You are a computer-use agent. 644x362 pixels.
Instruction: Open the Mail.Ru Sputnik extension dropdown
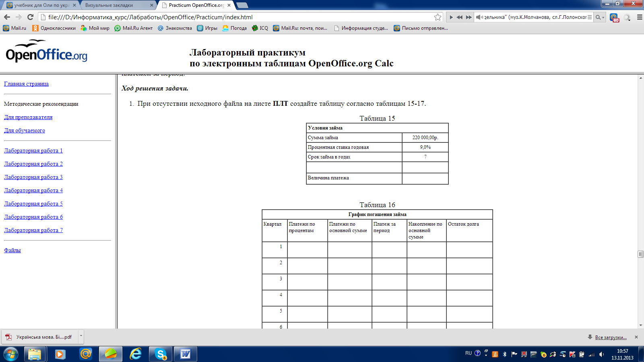(x=627, y=17)
